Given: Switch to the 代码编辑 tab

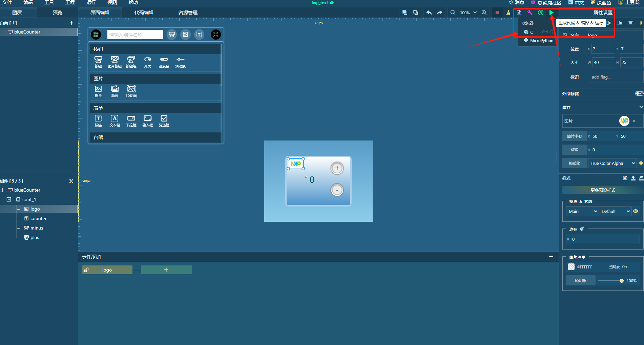Looking at the screenshot, I should (x=143, y=12).
